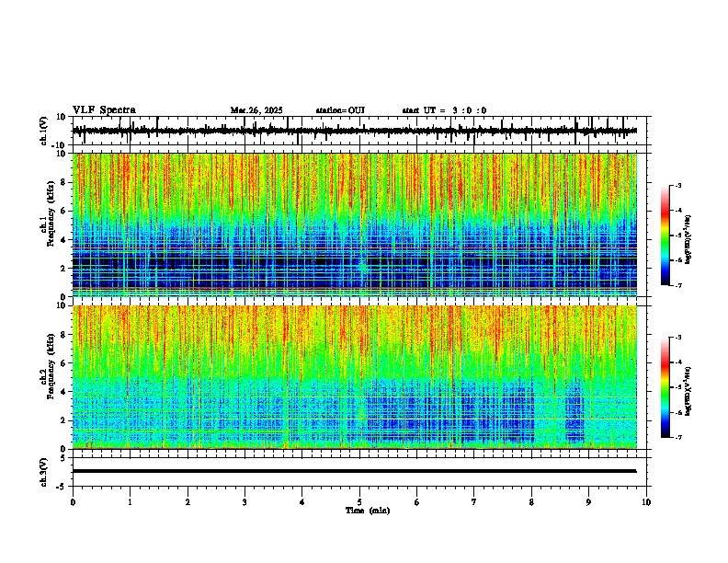Click the time axis tick label 9

point(588,502)
